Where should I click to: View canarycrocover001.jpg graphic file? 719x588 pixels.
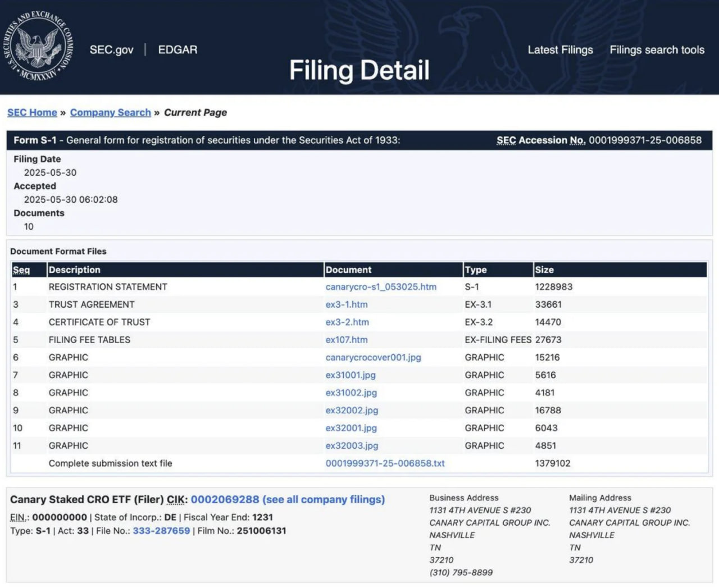tap(373, 358)
